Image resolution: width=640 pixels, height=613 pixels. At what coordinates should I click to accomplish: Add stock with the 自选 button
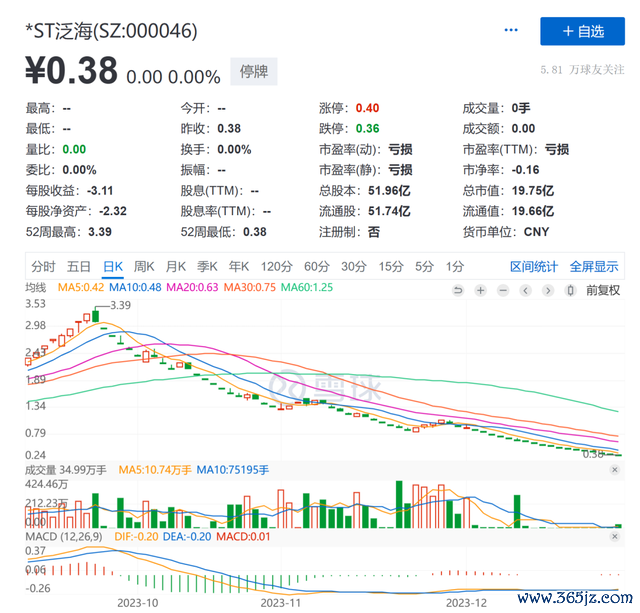(x=582, y=31)
